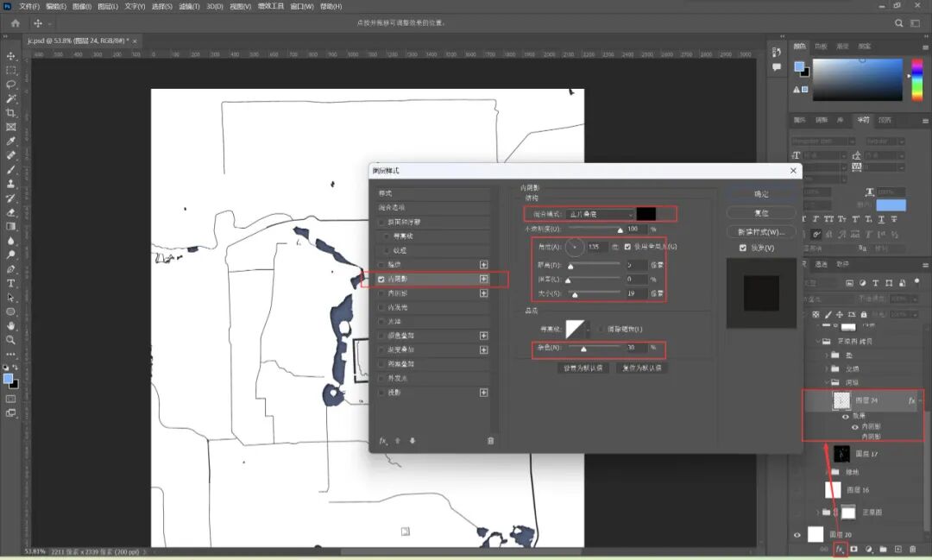Open the contour (等高线) picker dropdown arrow

point(588,329)
